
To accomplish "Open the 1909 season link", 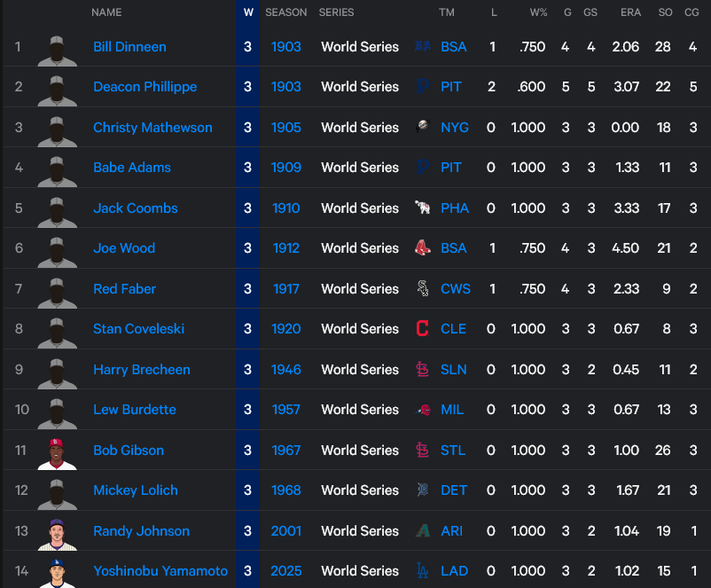I will coord(286,168).
